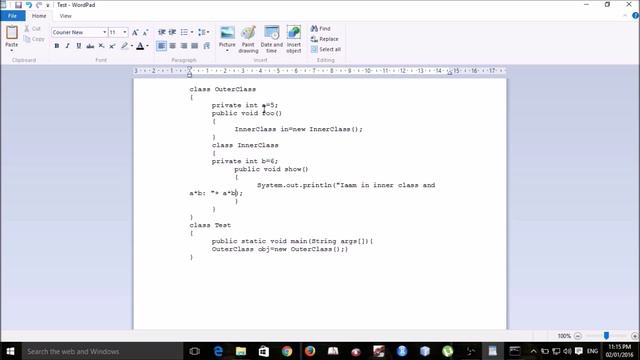Insert Date and time

[x=271, y=39]
